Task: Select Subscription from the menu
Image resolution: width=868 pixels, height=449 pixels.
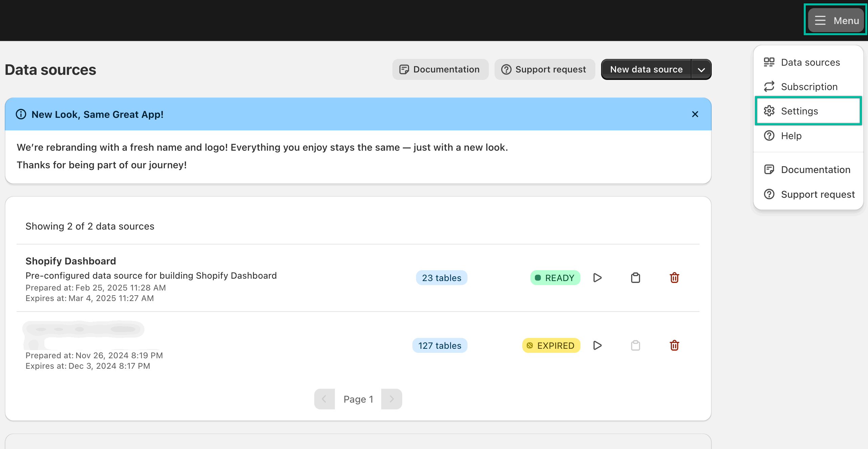Action: [809, 86]
